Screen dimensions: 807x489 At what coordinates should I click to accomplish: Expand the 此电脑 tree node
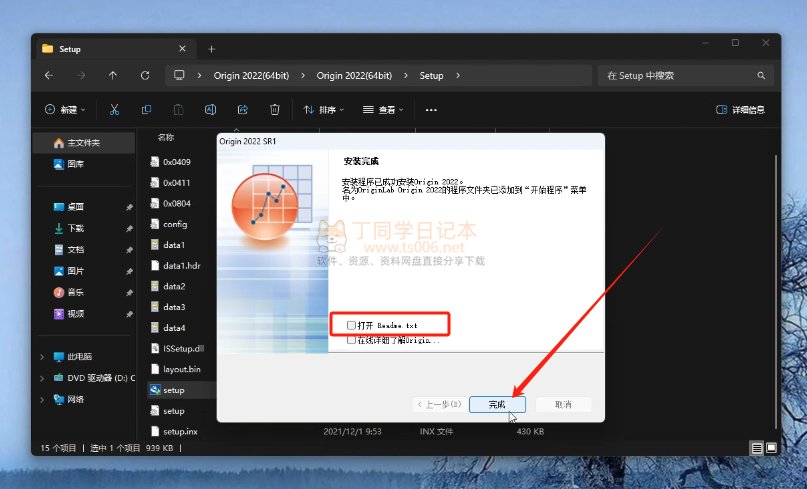pos(41,356)
